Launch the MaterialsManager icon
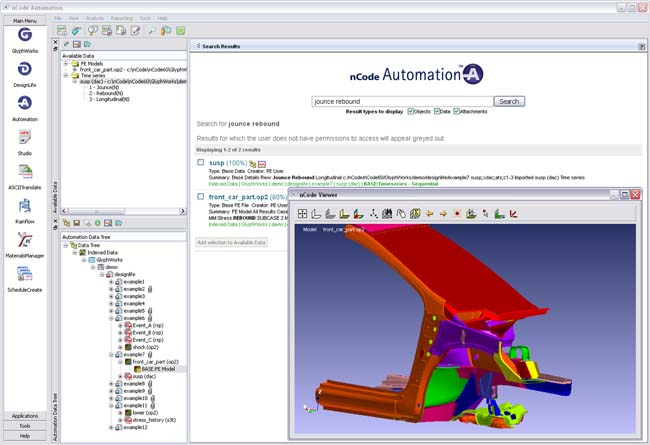The height and width of the screenshot is (445, 650). coord(25,240)
